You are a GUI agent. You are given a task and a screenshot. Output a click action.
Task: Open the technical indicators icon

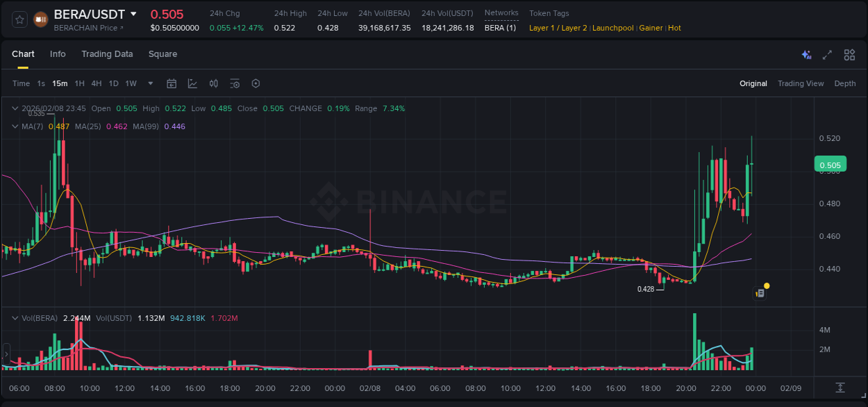191,83
